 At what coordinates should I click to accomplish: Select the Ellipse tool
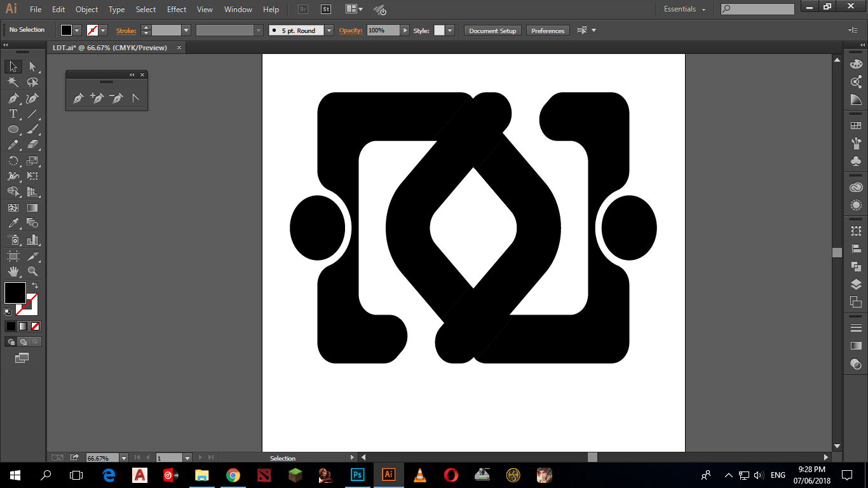click(x=13, y=130)
